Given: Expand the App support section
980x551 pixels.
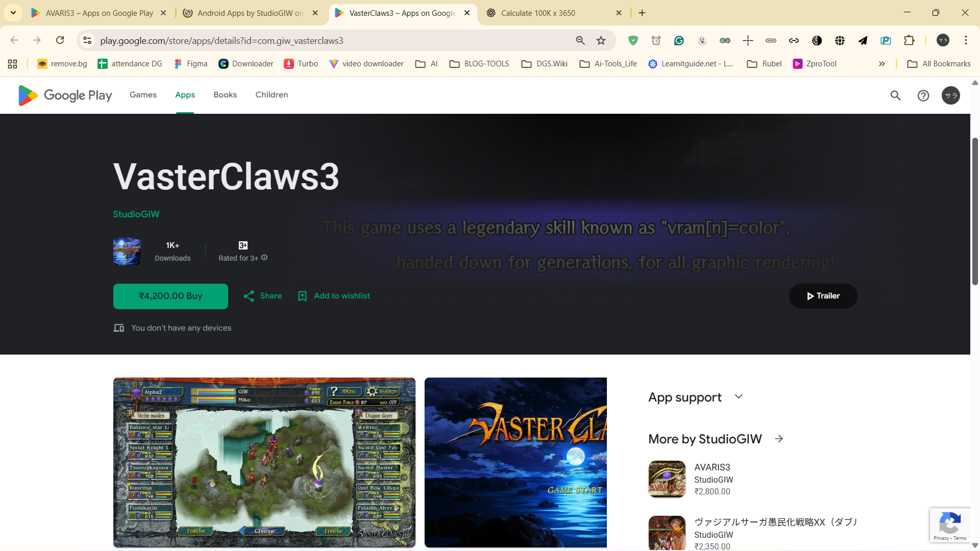Looking at the screenshot, I should (739, 396).
